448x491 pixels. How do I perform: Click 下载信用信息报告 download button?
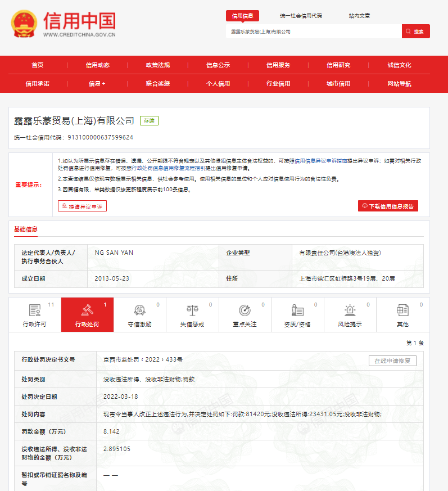coord(388,206)
